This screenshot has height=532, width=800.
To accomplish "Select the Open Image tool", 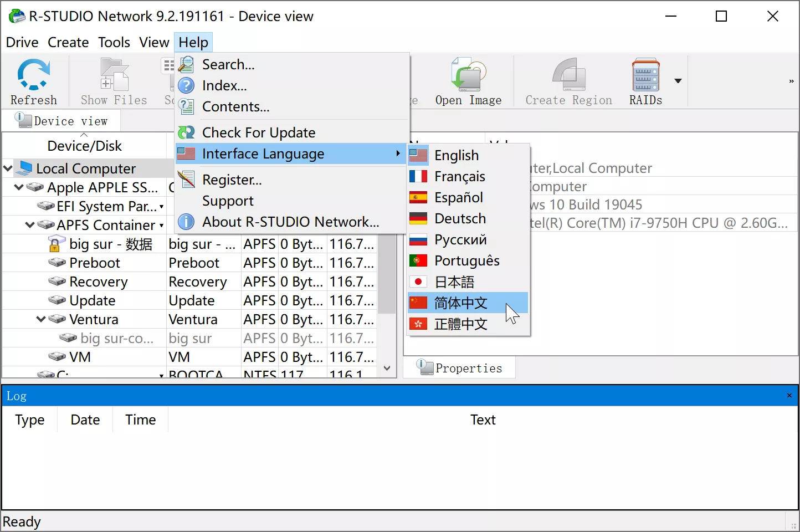I will (468, 78).
